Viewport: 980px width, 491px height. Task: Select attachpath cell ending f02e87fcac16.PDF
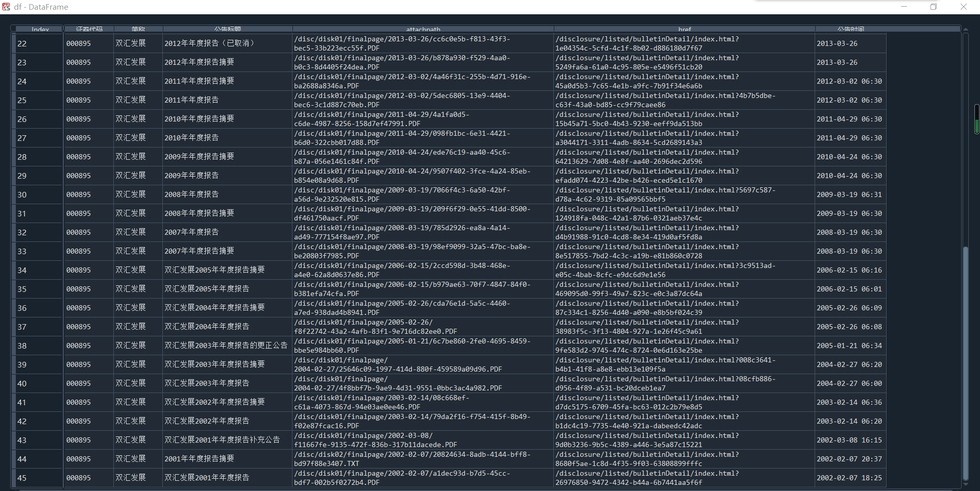point(423,421)
